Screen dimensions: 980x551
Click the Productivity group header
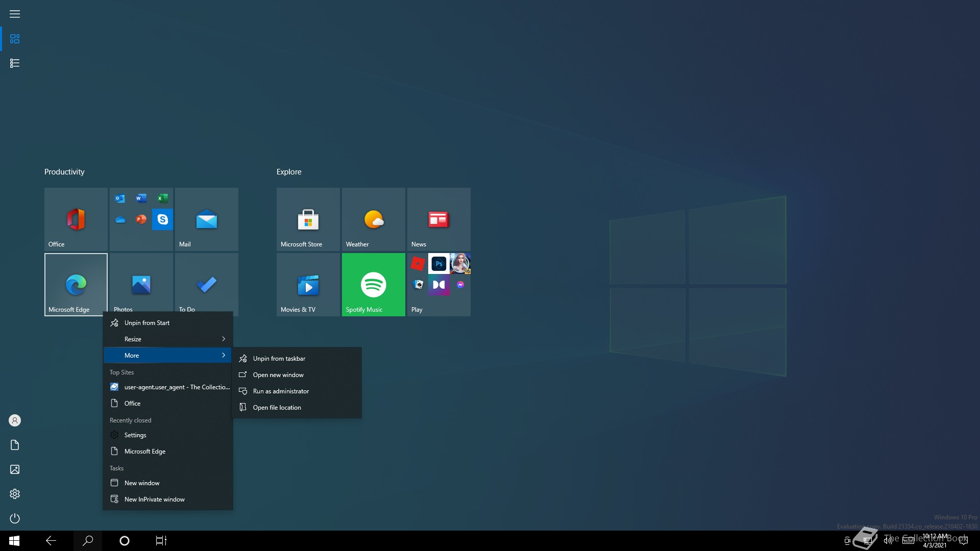pyautogui.click(x=64, y=172)
